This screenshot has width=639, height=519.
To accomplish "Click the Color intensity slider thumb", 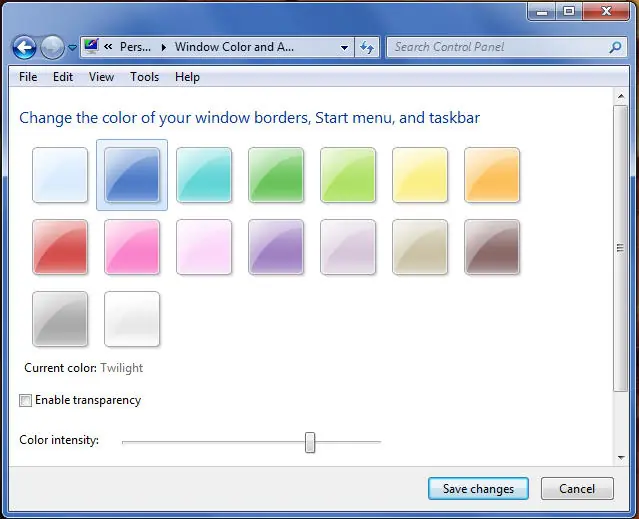I will pyautogui.click(x=310, y=442).
